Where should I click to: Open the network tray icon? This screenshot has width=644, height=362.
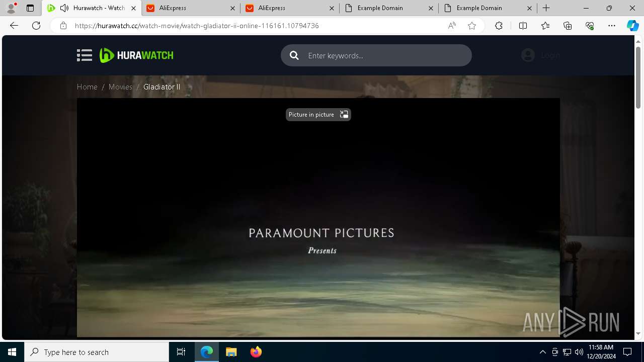pyautogui.click(x=567, y=352)
